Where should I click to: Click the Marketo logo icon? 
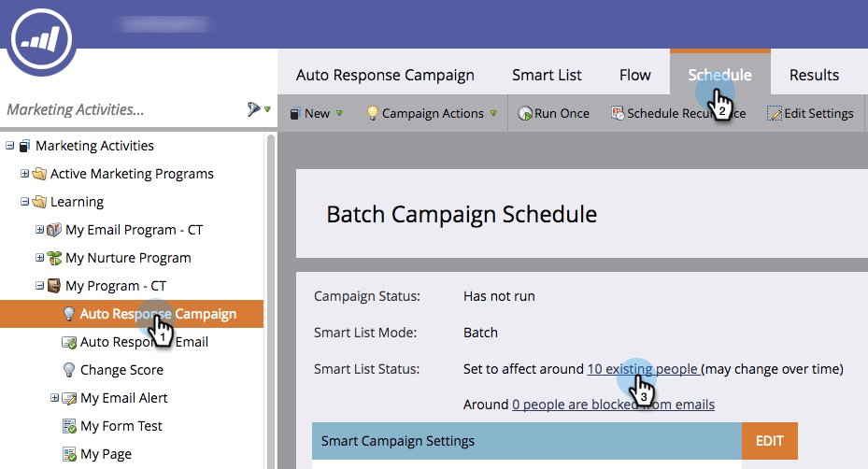[x=41, y=38]
